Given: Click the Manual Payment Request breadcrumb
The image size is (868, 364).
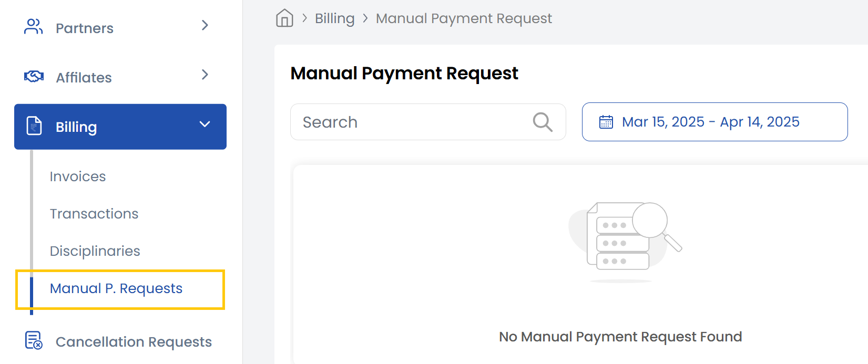Looking at the screenshot, I should [x=464, y=18].
